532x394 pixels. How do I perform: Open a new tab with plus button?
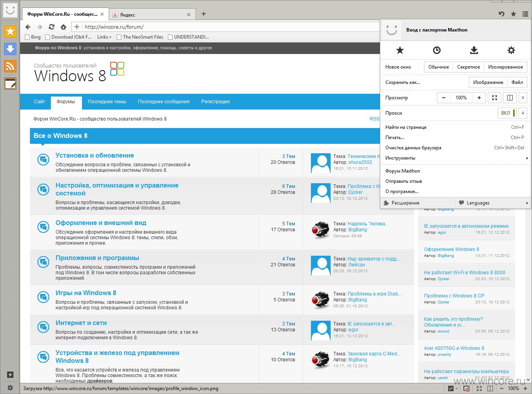pos(204,14)
